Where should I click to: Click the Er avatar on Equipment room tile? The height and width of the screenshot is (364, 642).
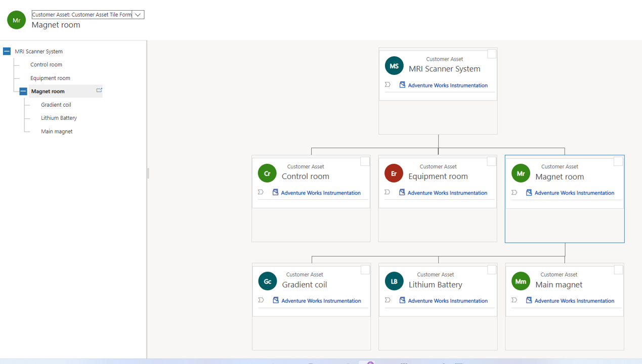tap(394, 173)
